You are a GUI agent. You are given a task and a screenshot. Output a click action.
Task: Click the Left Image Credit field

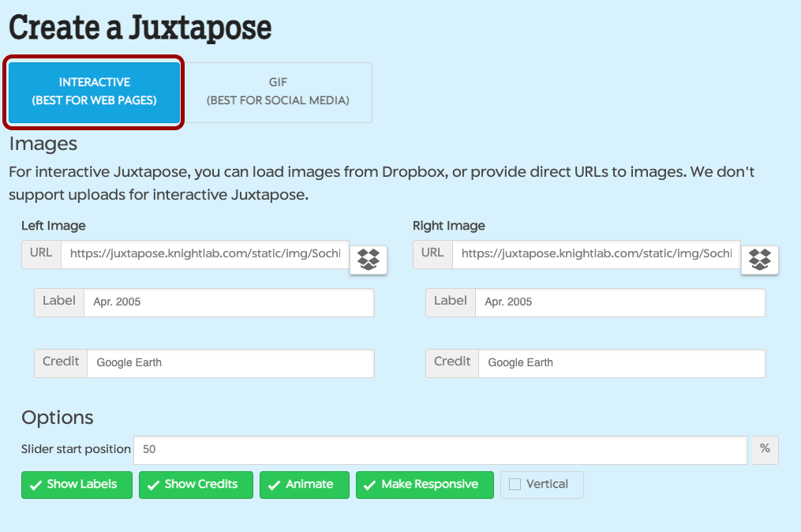[x=230, y=363]
